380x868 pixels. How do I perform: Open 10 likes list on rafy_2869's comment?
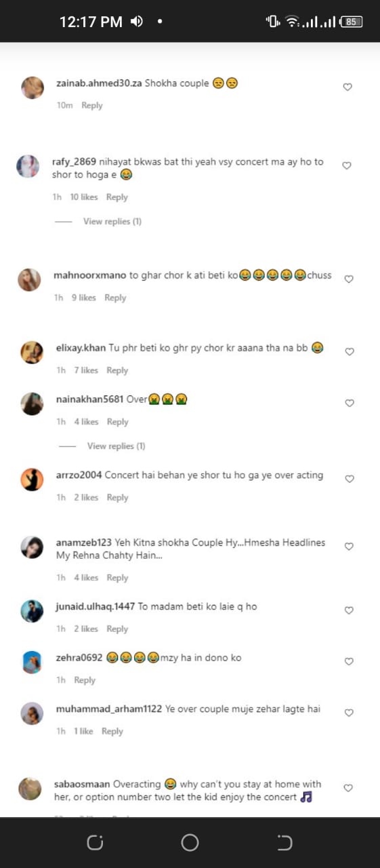(84, 197)
